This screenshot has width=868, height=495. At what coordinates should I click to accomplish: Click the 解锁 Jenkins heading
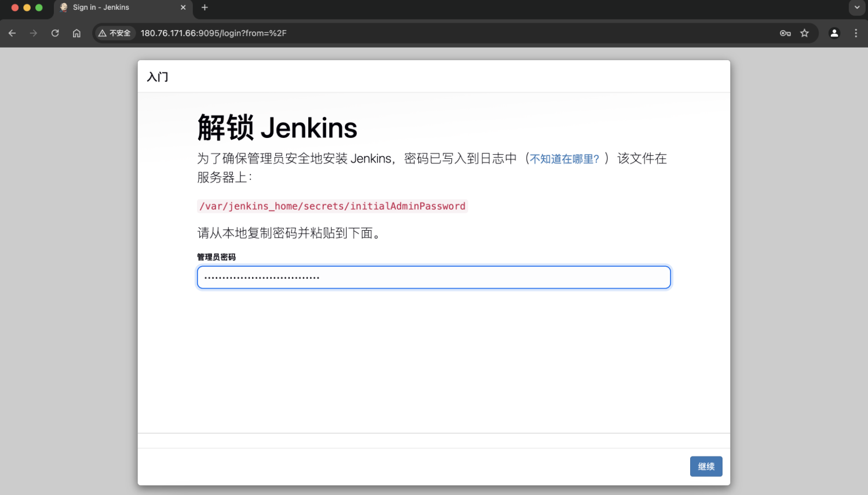(278, 128)
